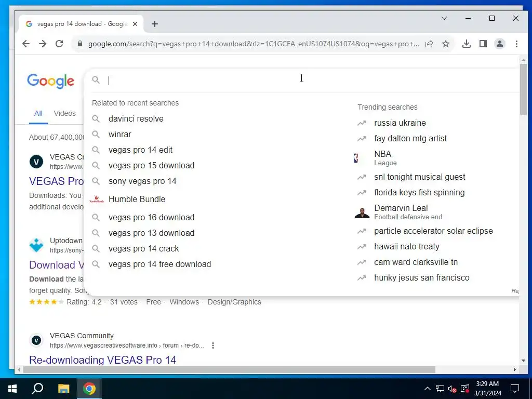
Task: Click the network tray icon
Action: [440, 389]
